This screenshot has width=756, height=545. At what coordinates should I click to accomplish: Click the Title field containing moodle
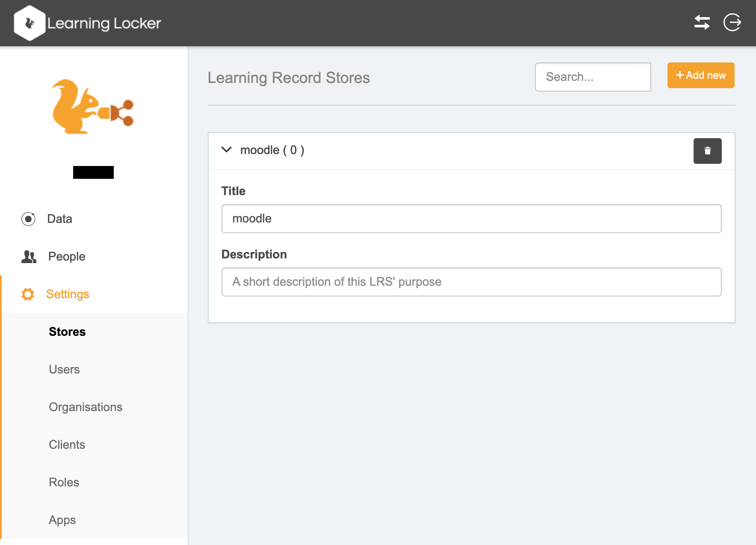click(471, 219)
